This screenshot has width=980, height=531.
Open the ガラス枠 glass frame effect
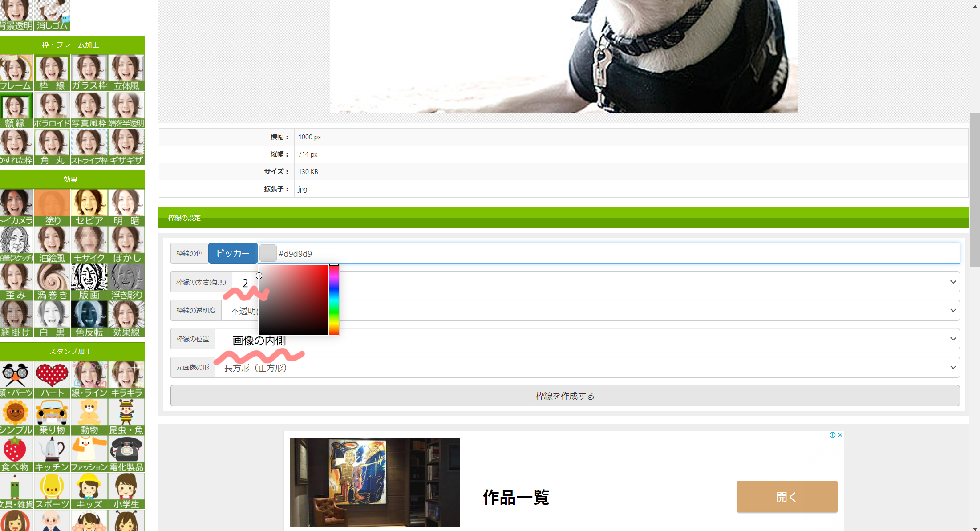tap(89, 73)
